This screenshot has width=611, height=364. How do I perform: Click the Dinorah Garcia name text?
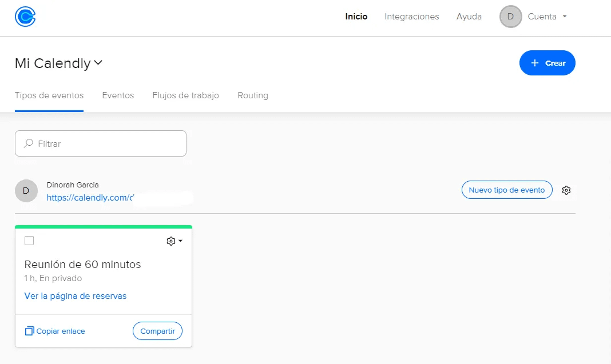click(73, 185)
